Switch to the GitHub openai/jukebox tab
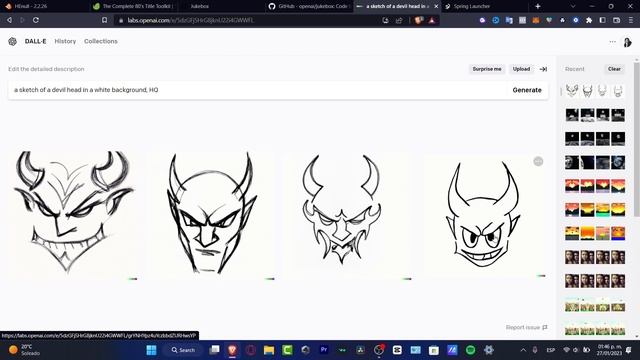The height and width of the screenshot is (360, 640). click(309, 6)
